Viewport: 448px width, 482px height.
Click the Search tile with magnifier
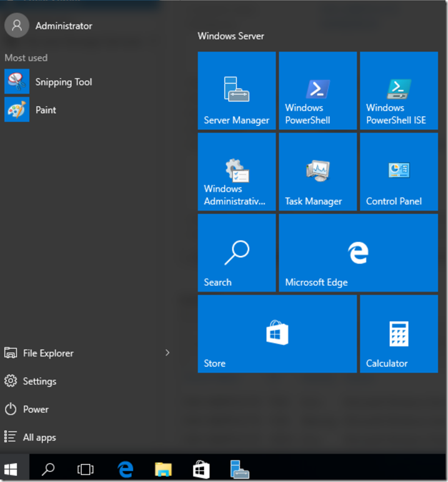point(237,253)
